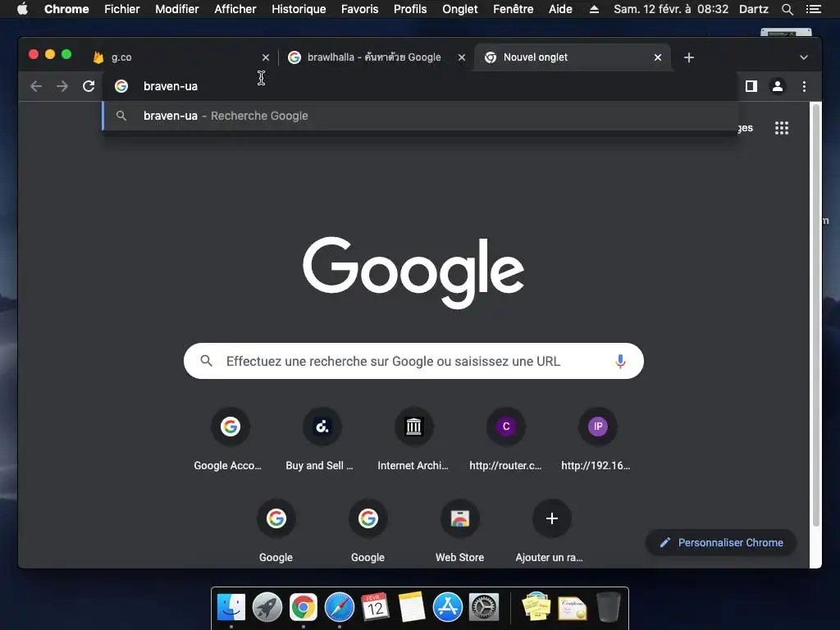Open the Favoris menu
840x630 pixels.
pyautogui.click(x=359, y=9)
